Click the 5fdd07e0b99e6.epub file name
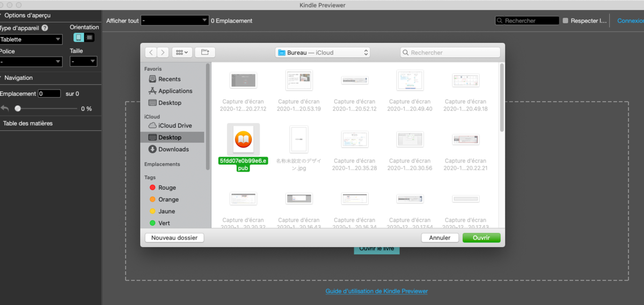This screenshot has width=644, height=305. [x=243, y=164]
